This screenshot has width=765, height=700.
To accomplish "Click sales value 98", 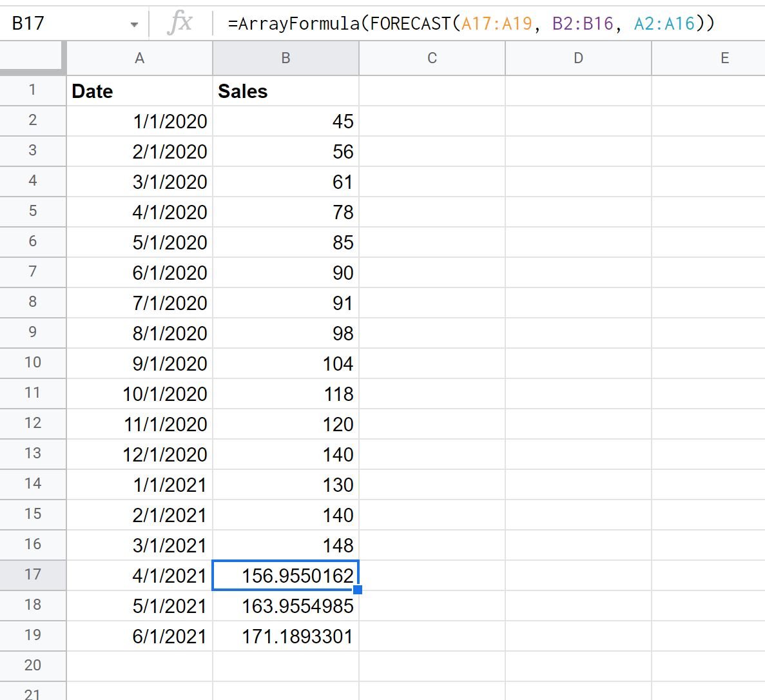I will (286, 333).
